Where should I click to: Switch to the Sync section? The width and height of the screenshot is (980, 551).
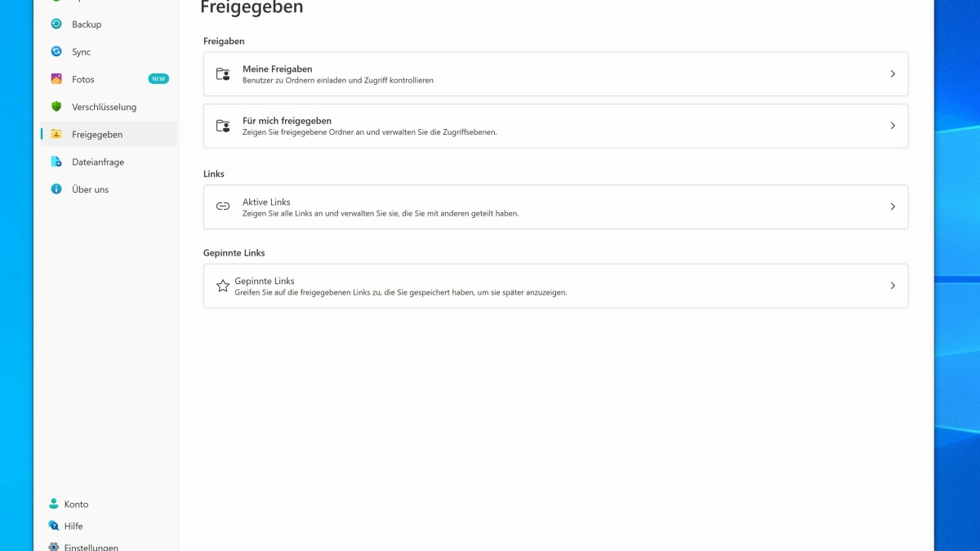click(81, 52)
